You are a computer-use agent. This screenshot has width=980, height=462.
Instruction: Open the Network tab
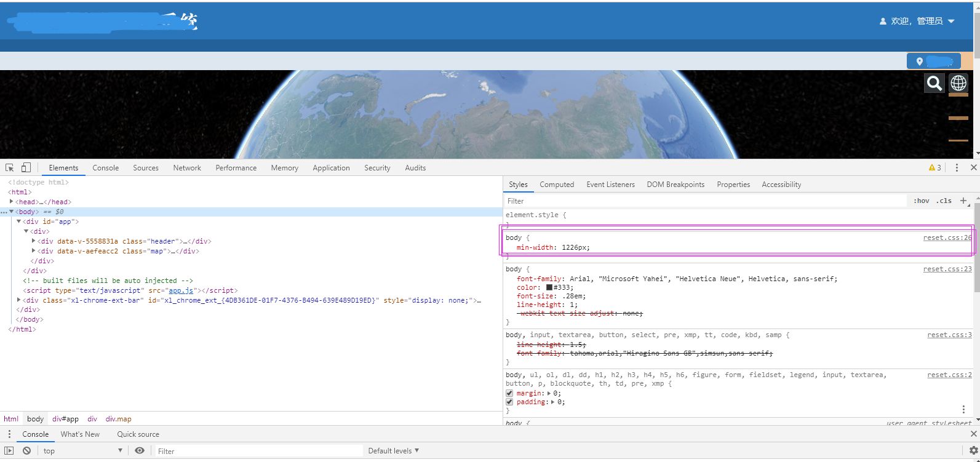(x=187, y=167)
